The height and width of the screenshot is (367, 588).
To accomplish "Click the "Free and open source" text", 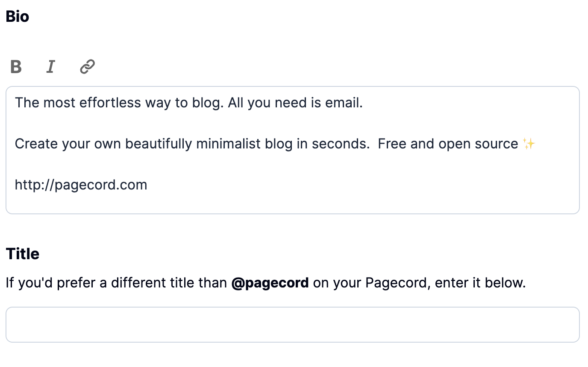I will [x=447, y=144].
